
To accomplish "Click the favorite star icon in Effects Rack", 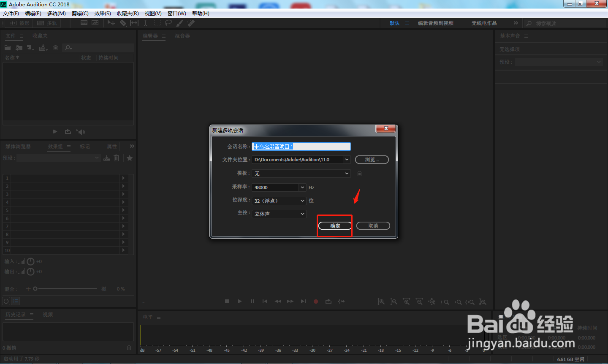I will point(130,158).
